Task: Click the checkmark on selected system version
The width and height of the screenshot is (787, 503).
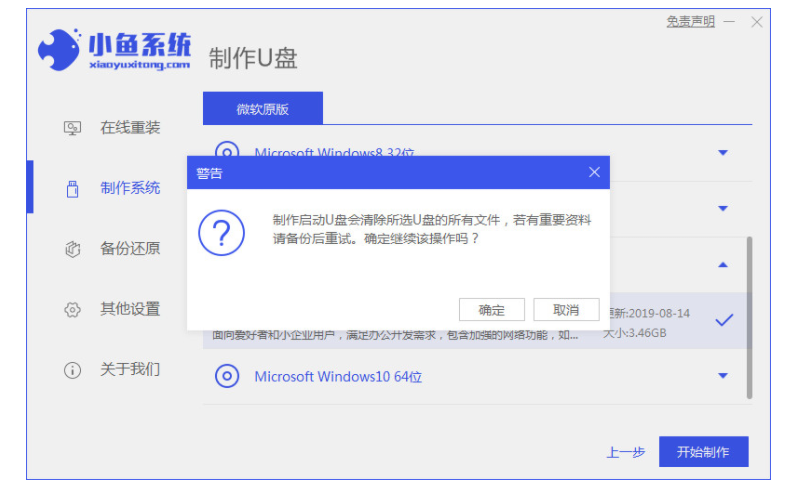Action: pyautogui.click(x=724, y=320)
